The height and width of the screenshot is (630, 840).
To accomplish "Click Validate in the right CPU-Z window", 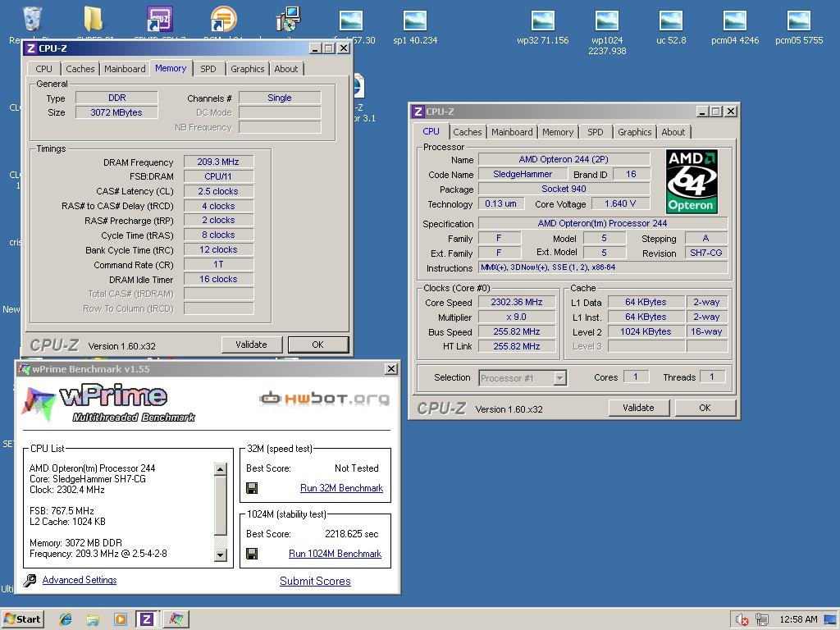I will [638, 408].
